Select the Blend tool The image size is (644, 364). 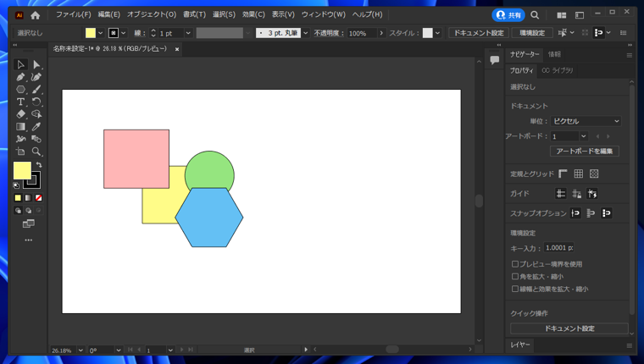click(x=36, y=139)
